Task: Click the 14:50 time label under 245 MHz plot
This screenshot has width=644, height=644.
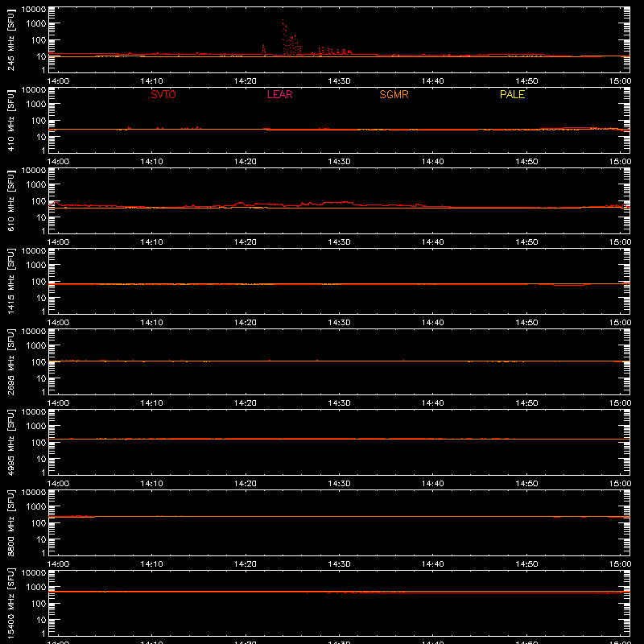Action: pyautogui.click(x=526, y=81)
